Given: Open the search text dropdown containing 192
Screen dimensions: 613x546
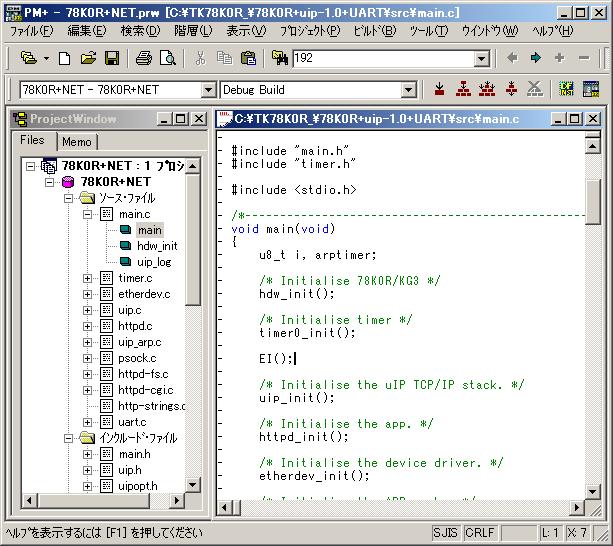Looking at the screenshot, I should point(481,58).
